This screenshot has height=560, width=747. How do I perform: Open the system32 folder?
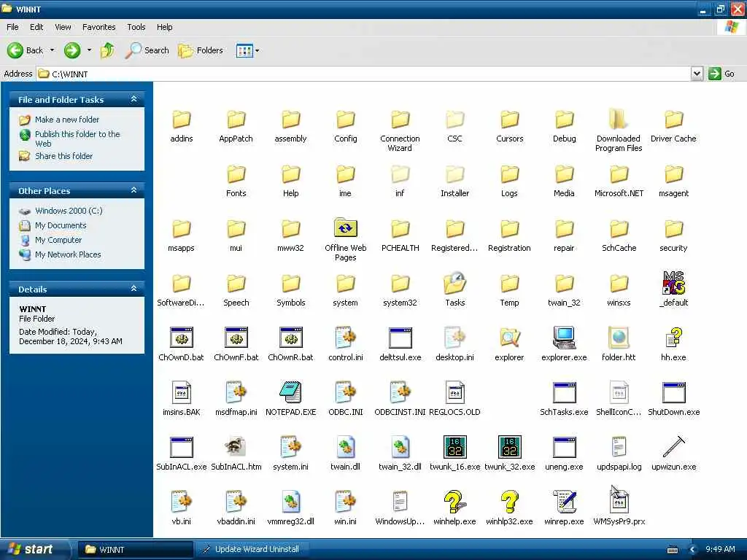click(400, 283)
